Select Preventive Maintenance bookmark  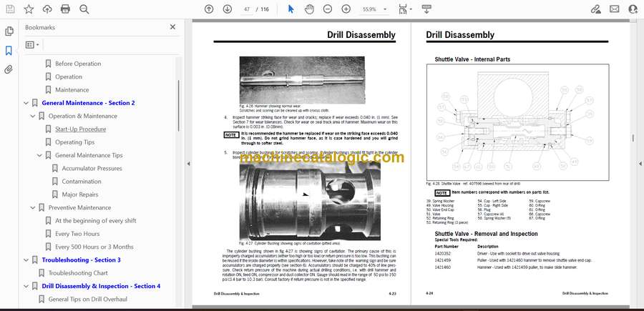point(79,207)
